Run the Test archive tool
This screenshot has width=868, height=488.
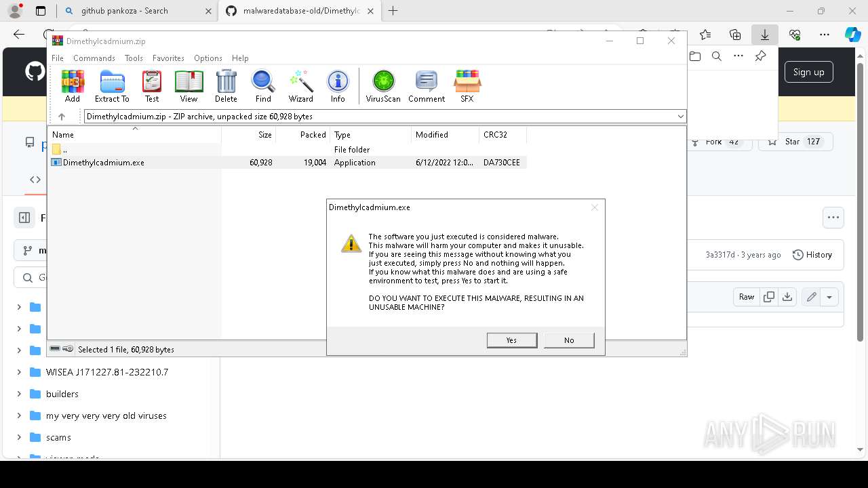click(152, 86)
